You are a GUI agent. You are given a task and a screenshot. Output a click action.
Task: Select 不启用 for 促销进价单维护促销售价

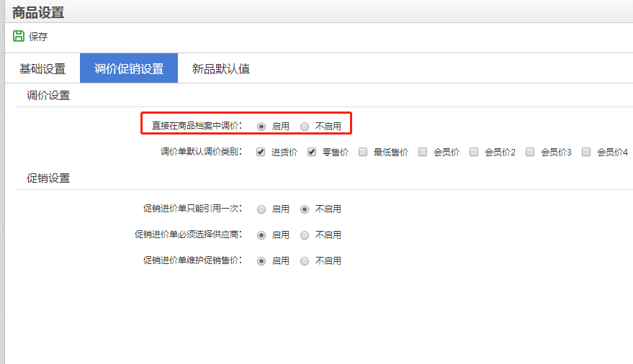(305, 261)
